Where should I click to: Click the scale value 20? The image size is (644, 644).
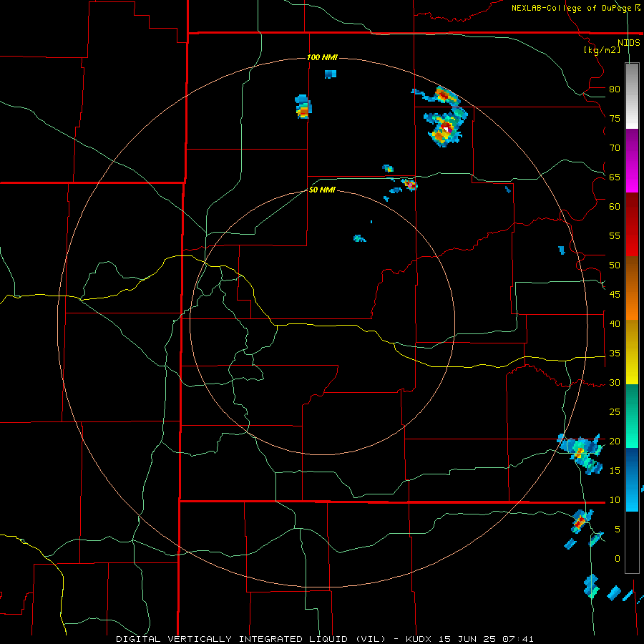615,441
